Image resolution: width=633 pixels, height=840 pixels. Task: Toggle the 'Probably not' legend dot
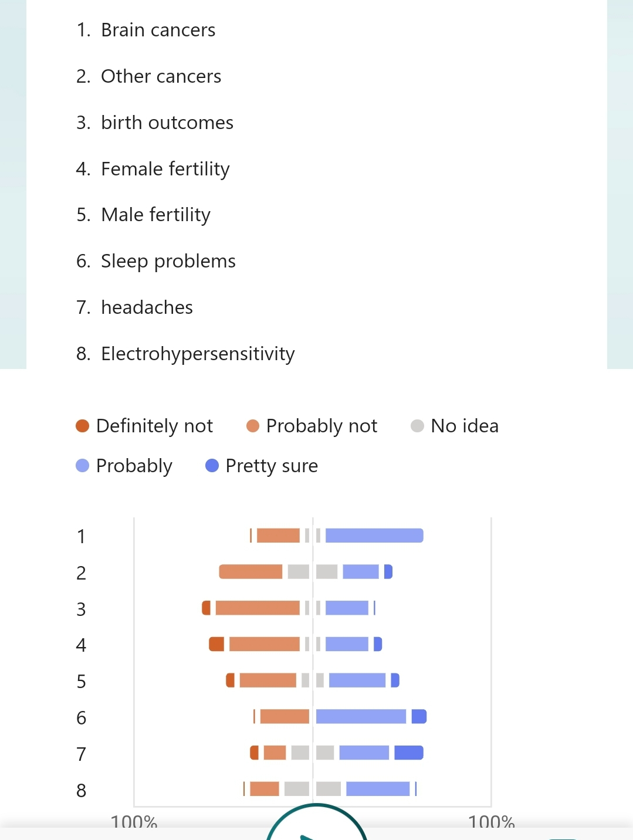[253, 426]
